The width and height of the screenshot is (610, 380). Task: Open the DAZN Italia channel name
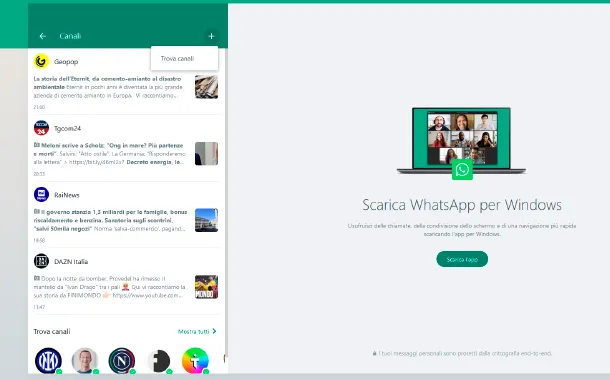(71, 261)
